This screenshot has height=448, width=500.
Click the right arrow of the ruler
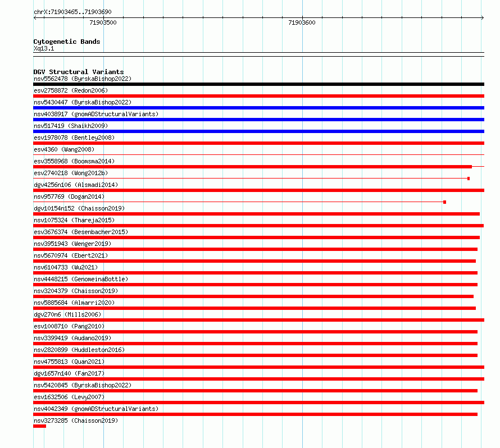click(483, 18)
